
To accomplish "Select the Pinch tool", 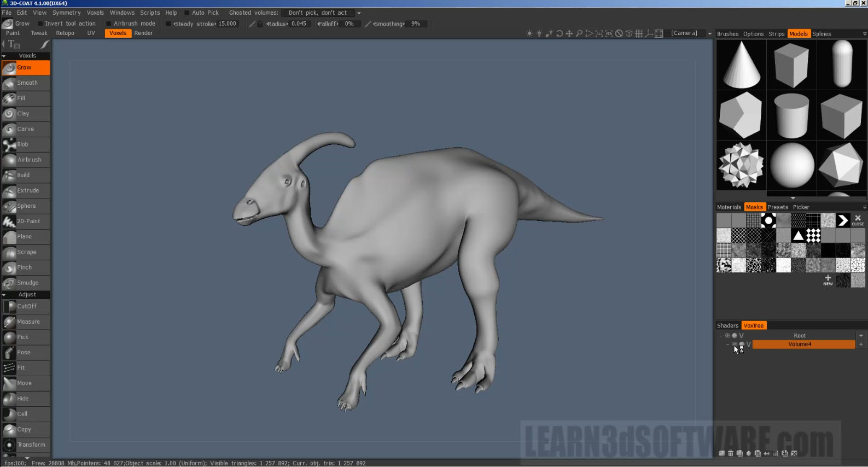I will pyautogui.click(x=26, y=267).
